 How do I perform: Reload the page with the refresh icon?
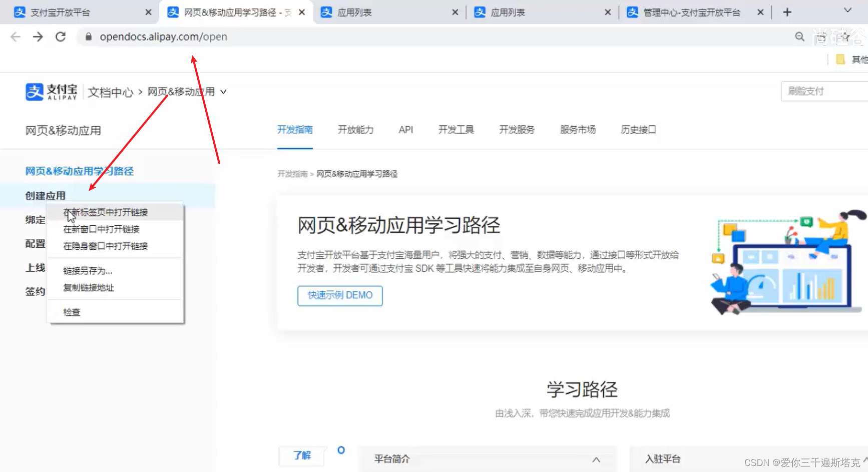pos(61,37)
